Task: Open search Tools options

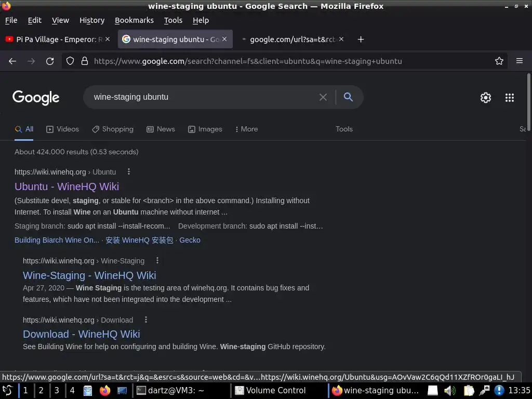Action: tap(344, 129)
